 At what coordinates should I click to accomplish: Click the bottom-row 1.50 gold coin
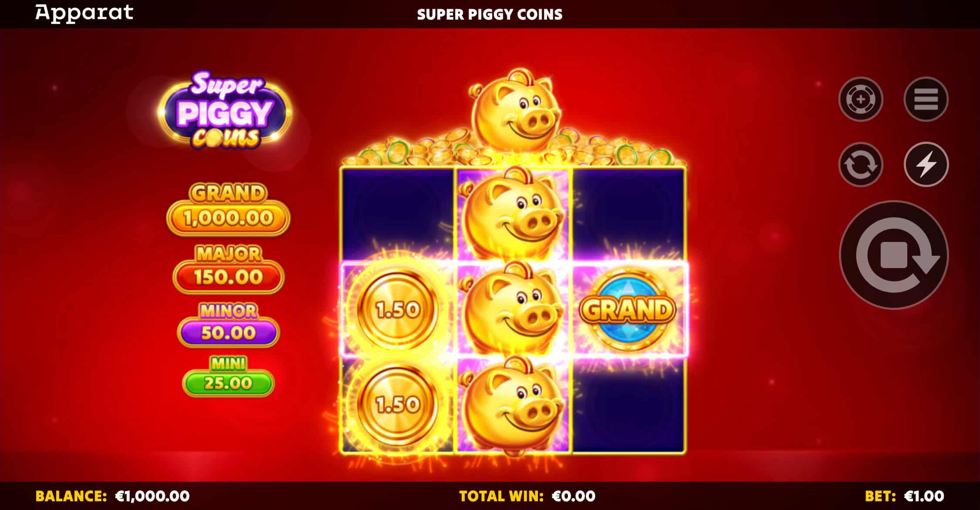[x=398, y=405]
